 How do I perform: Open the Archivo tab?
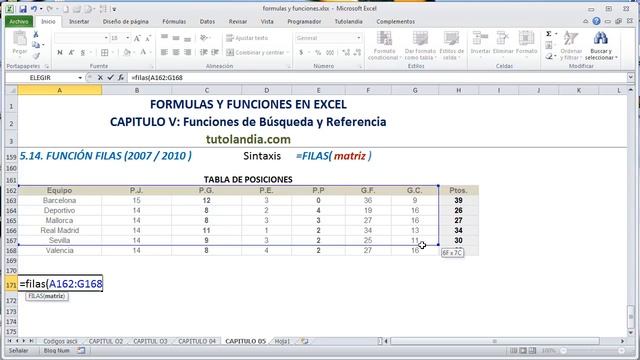(x=19, y=21)
